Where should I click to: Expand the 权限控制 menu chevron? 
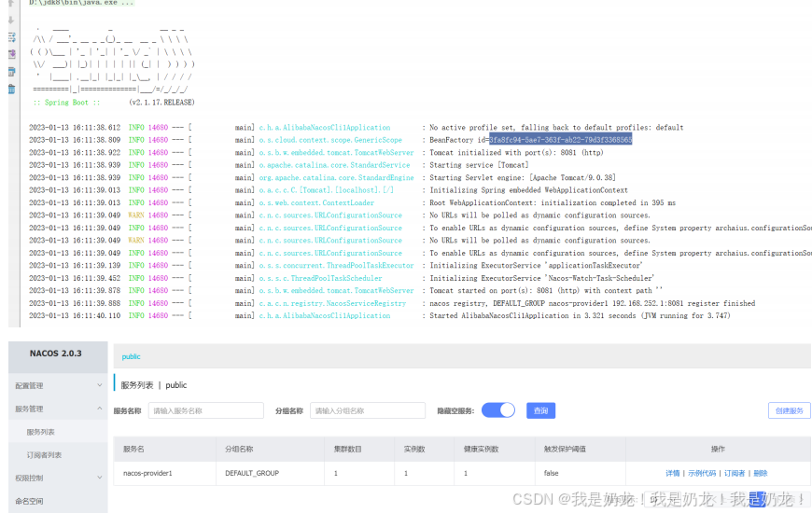tap(100, 478)
